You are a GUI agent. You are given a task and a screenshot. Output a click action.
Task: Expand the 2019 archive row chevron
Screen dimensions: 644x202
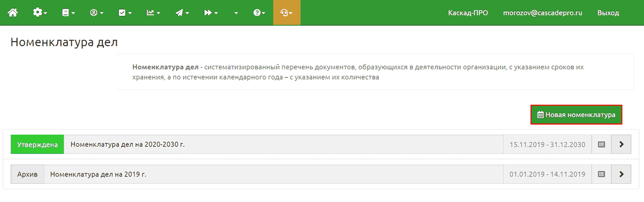pos(621,174)
